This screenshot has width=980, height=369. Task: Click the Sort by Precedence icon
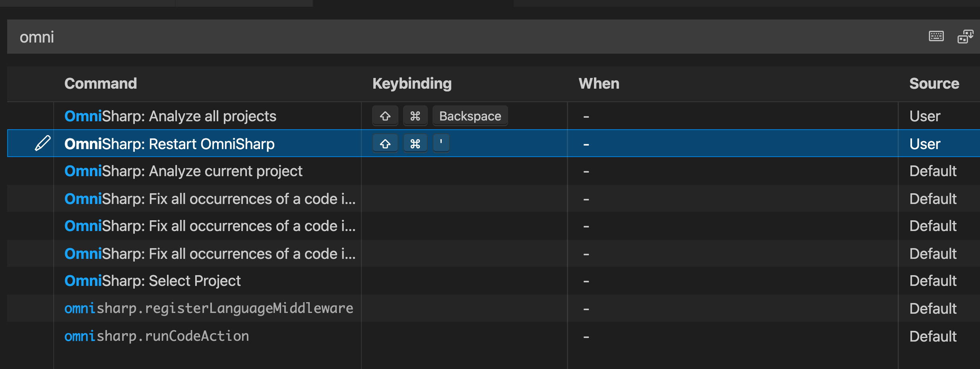pyautogui.click(x=965, y=37)
